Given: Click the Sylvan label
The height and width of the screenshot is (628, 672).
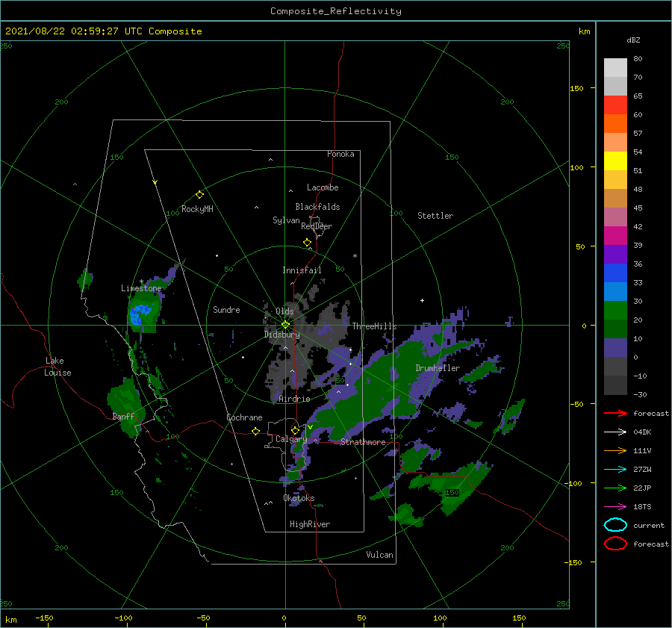Looking at the screenshot, I should [286, 220].
